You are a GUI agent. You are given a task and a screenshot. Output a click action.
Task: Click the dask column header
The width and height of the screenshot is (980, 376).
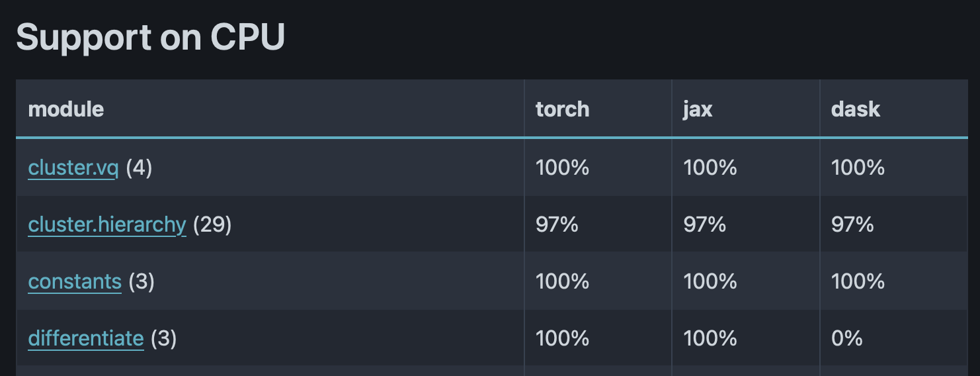[856, 109]
